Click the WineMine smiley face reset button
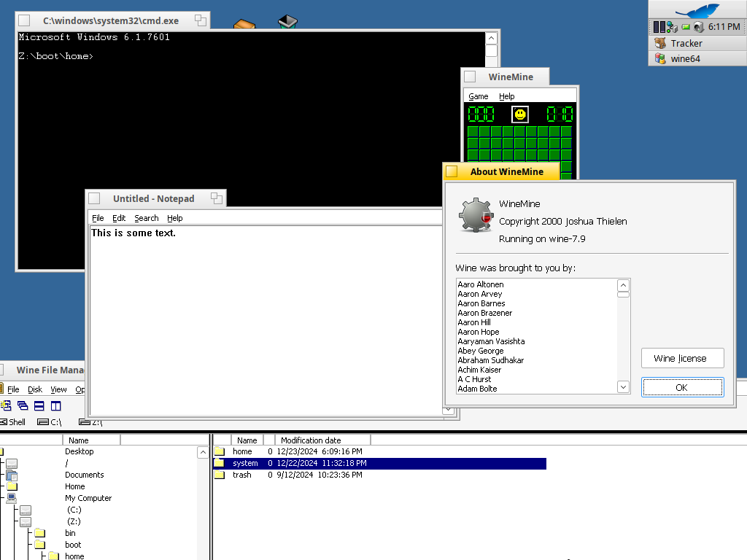 [519, 114]
